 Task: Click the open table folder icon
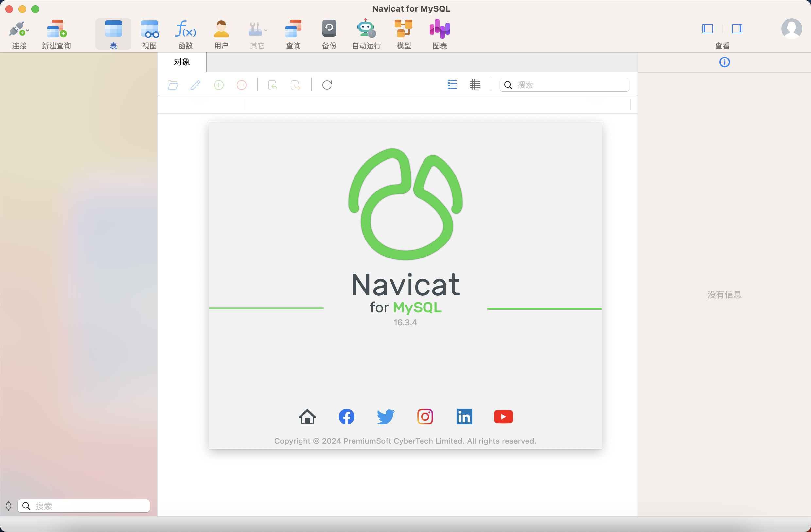point(173,85)
